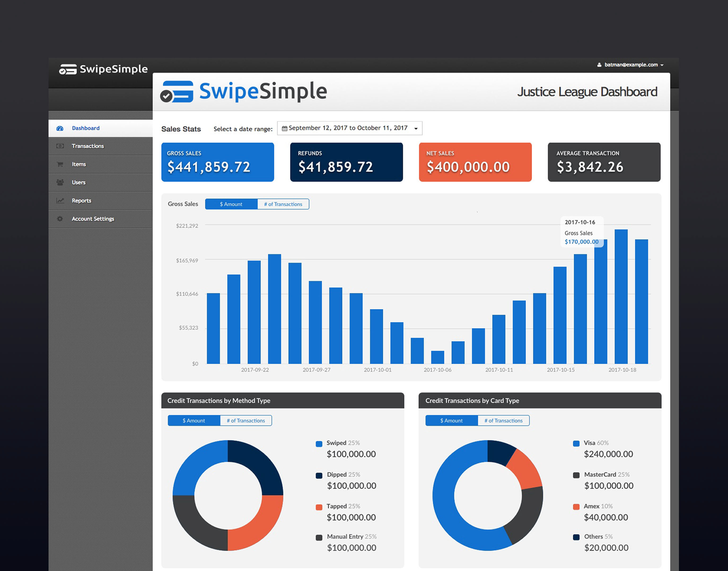Switch Gross Sales chart to # of Transactions

pos(283,204)
